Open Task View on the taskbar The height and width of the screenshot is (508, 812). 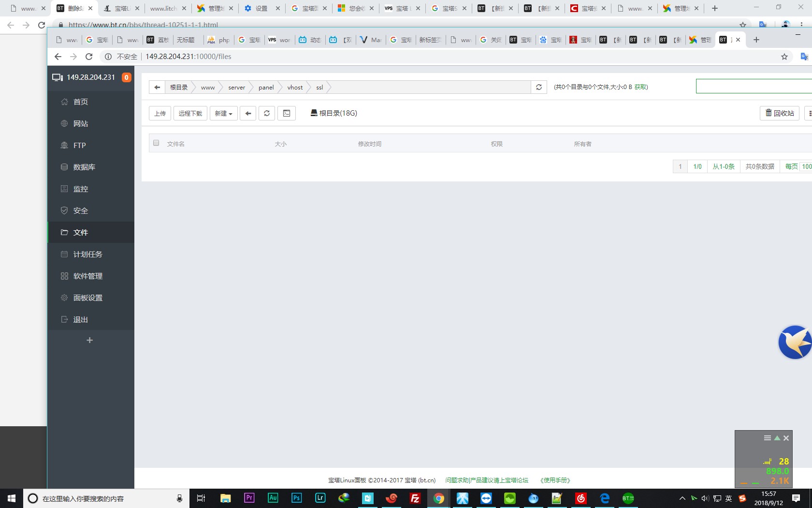pyautogui.click(x=201, y=498)
